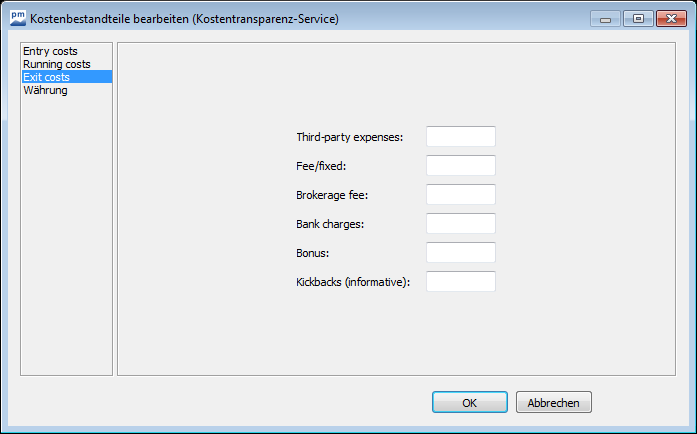Click the pm application icon in title bar
This screenshot has height=434, width=697.
click(x=17, y=17)
